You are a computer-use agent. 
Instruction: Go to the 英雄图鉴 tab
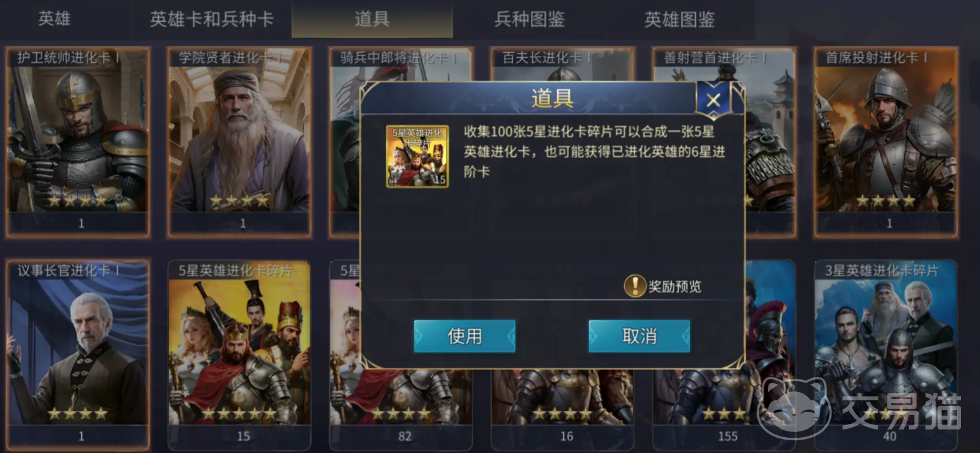[x=679, y=19]
